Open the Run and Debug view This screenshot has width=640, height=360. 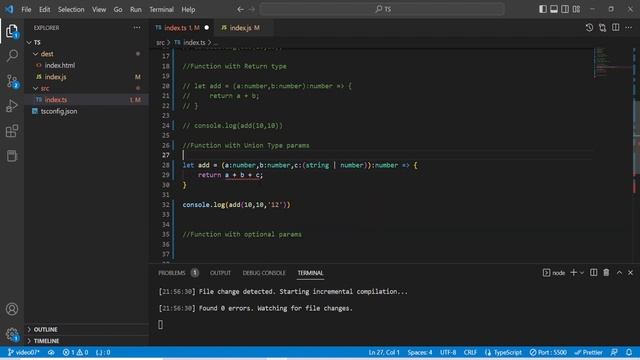click(x=12, y=106)
